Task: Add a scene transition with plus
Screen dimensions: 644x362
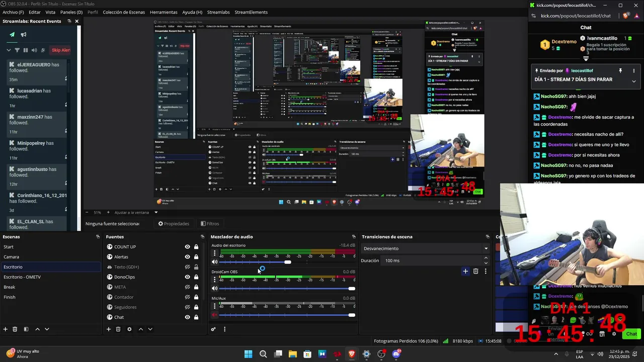Action: 465,271
